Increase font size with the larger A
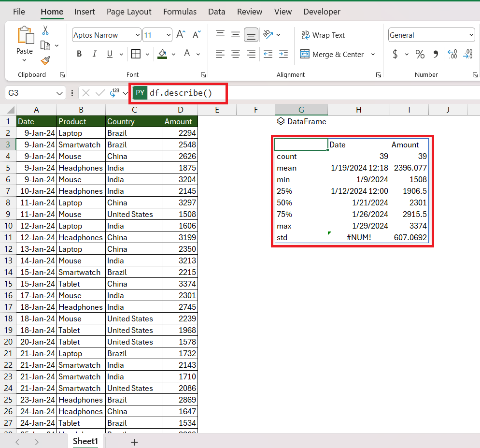 point(181,35)
